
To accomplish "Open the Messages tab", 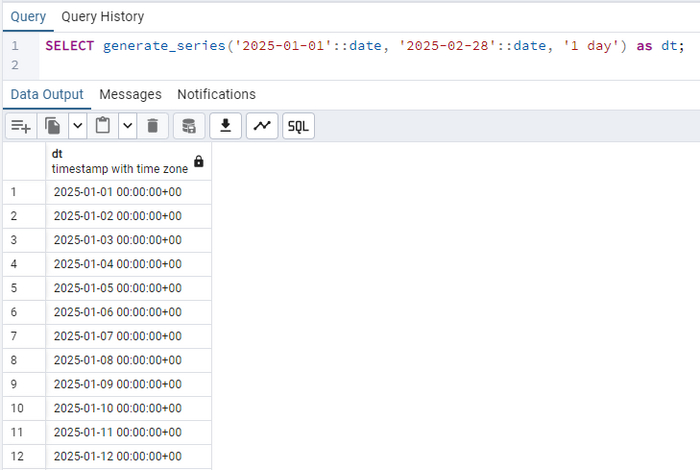I will click(x=130, y=95).
